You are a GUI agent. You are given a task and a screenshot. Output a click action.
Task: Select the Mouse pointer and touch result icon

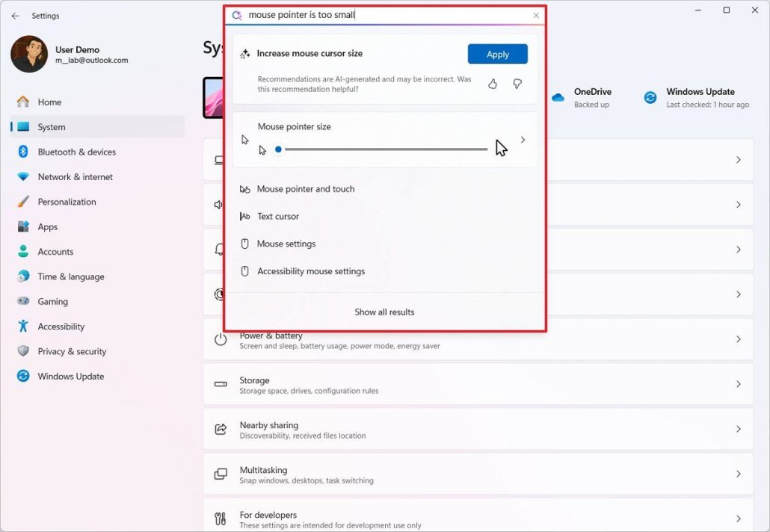pyautogui.click(x=245, y=189)
